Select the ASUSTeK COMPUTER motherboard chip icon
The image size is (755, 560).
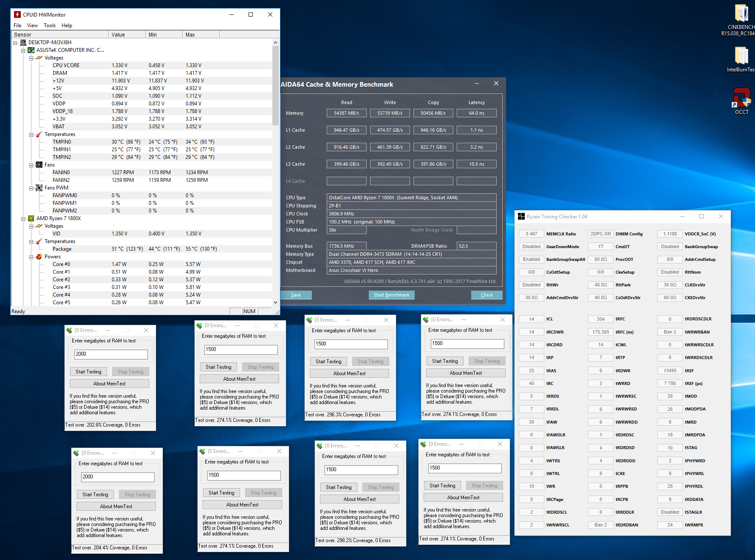pos(31,50)
